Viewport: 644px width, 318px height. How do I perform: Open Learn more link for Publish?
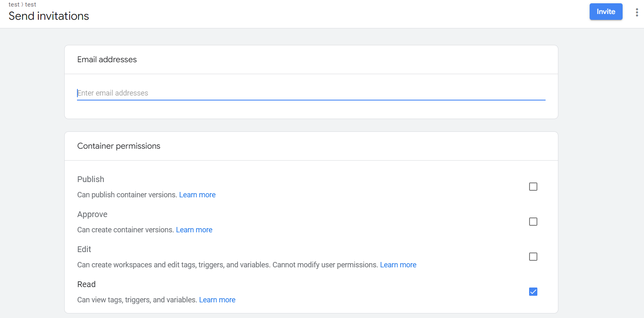pyautogui.click(x=197, y=195)
